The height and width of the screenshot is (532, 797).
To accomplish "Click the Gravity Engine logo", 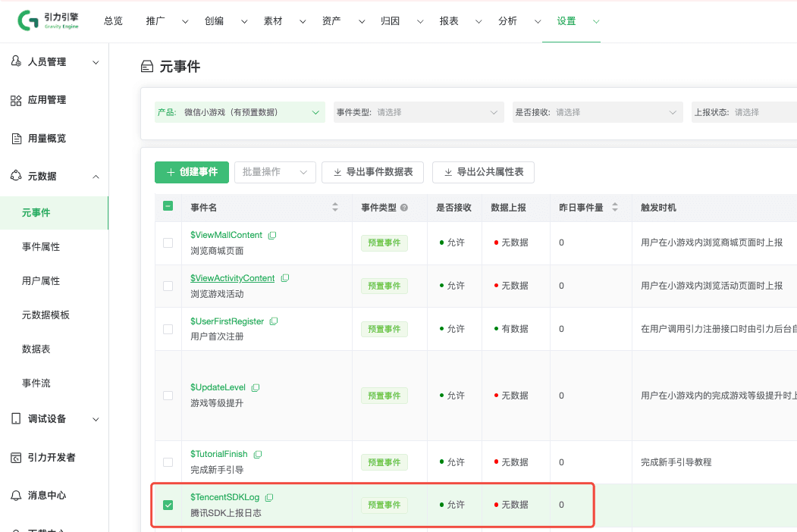I will [x=49, y=20].
